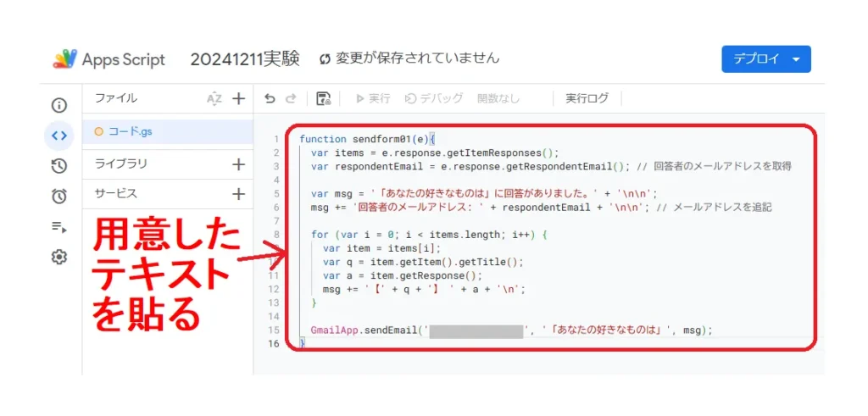Open the Executions list icon
The height and width of the screenshot is (416, 868).
58,226
